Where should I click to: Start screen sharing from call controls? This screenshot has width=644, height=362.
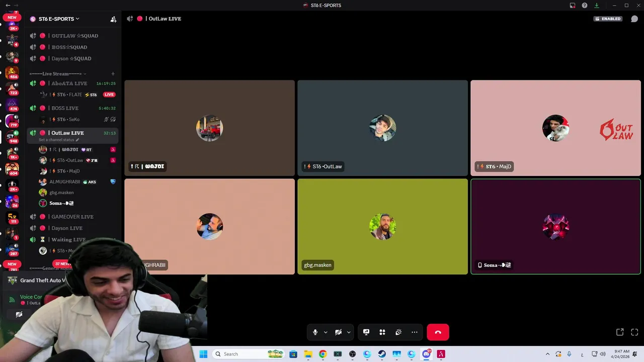366,332
